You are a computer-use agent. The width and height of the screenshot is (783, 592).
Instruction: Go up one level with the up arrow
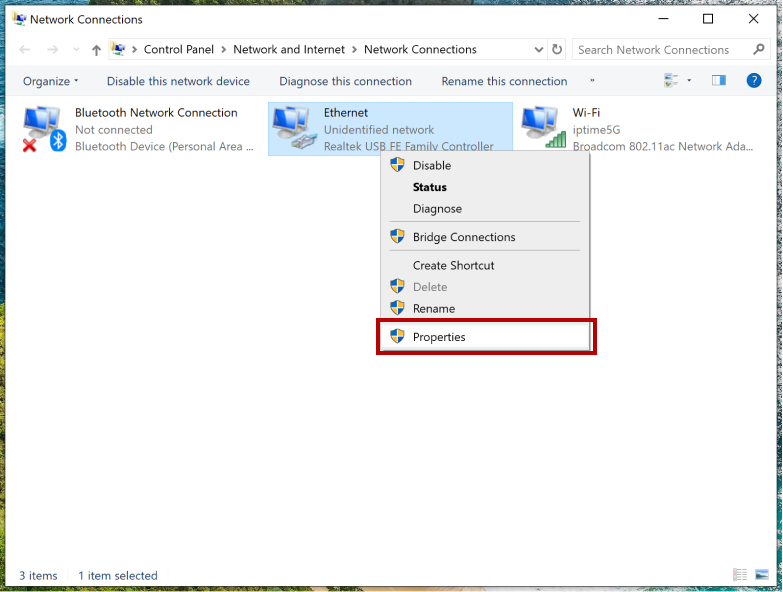96,50
